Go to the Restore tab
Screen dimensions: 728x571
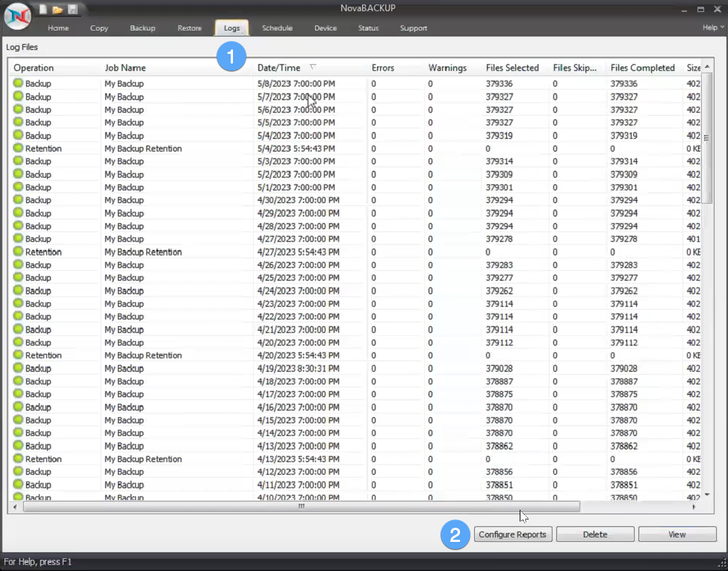pos(190,28)
